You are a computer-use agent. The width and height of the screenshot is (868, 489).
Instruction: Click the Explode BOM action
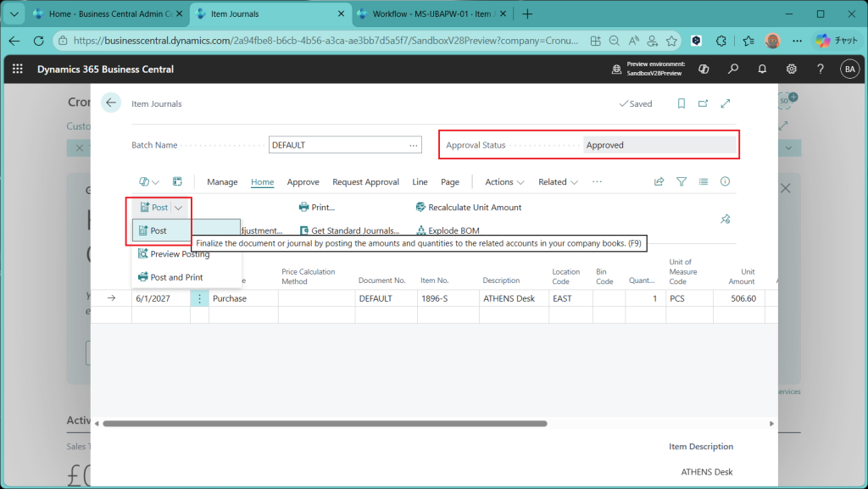click(453, 231)
